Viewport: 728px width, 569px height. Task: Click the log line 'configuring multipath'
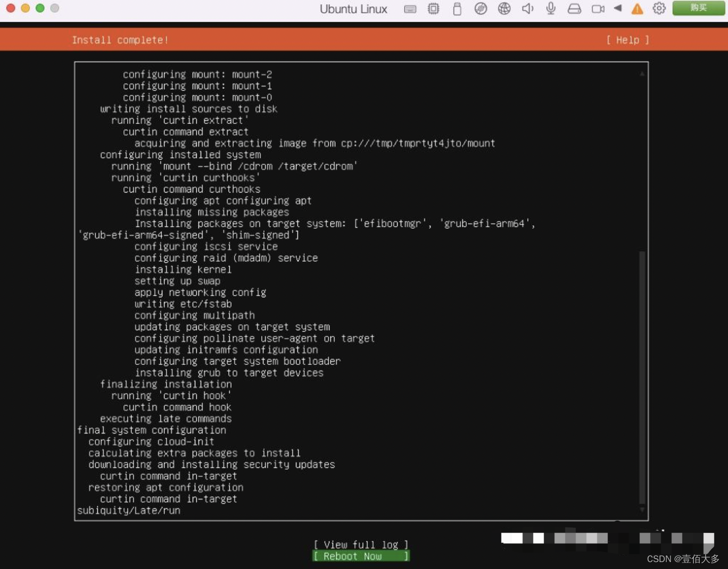(x=195, y=315)
